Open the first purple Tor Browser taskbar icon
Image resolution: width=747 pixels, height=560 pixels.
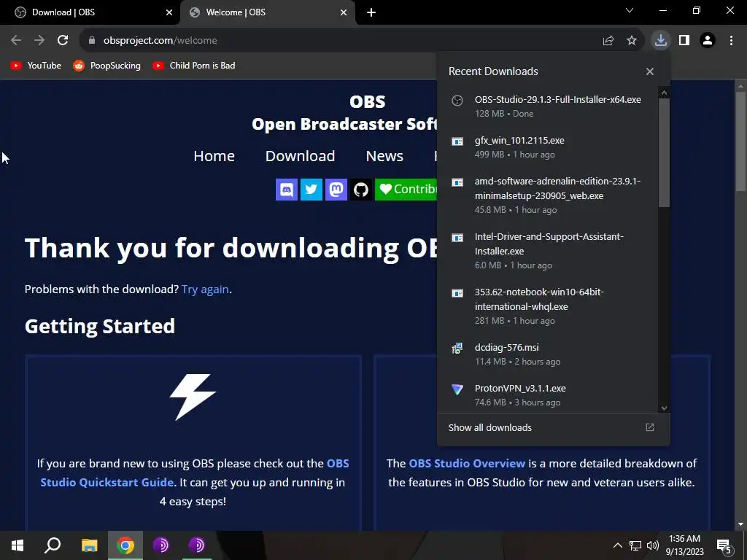[160, 545]
